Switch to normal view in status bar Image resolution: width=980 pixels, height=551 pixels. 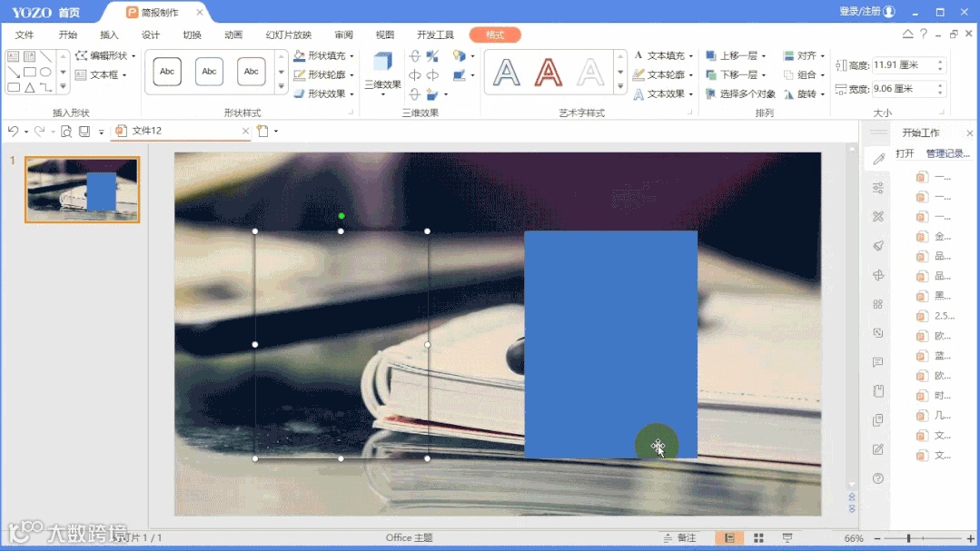point(729,538)
